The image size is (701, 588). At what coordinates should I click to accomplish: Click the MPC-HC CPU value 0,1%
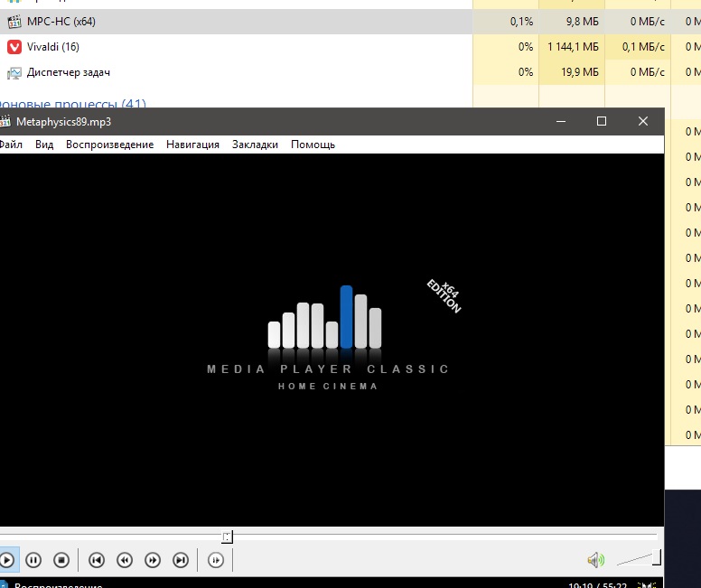(521, 22)
